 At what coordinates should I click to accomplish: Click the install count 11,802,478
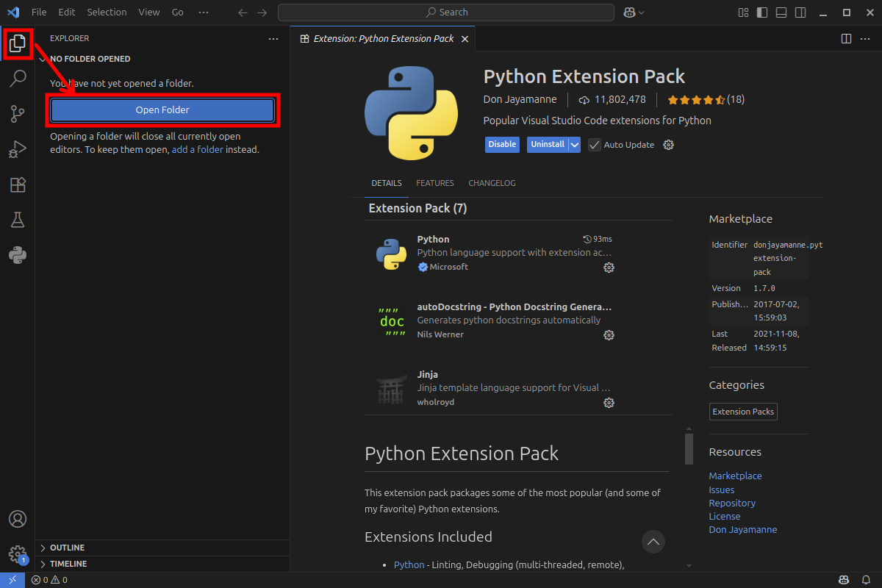612,99
